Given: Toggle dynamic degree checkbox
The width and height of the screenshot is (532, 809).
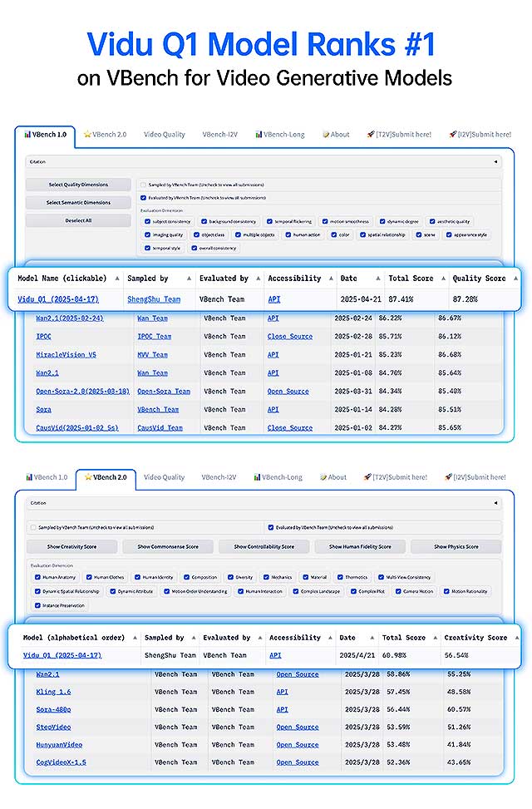Looking at the screenshot, I should click(x=382, y=221).
